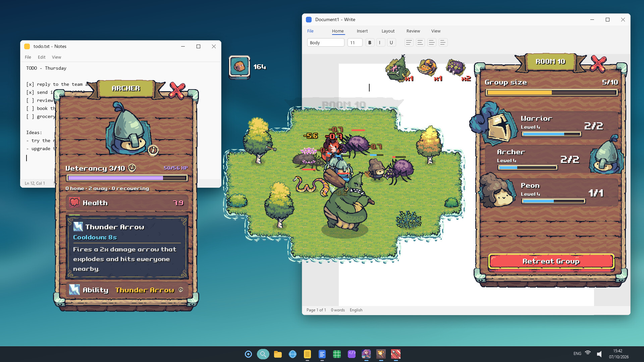Open the File menu in Write
Screen dimensions: 644x362
(310, 31)
